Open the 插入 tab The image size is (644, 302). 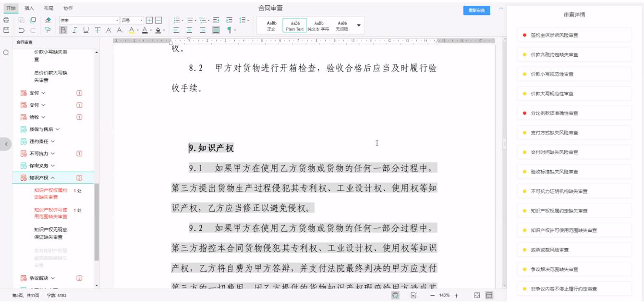[x=29, y=8]
